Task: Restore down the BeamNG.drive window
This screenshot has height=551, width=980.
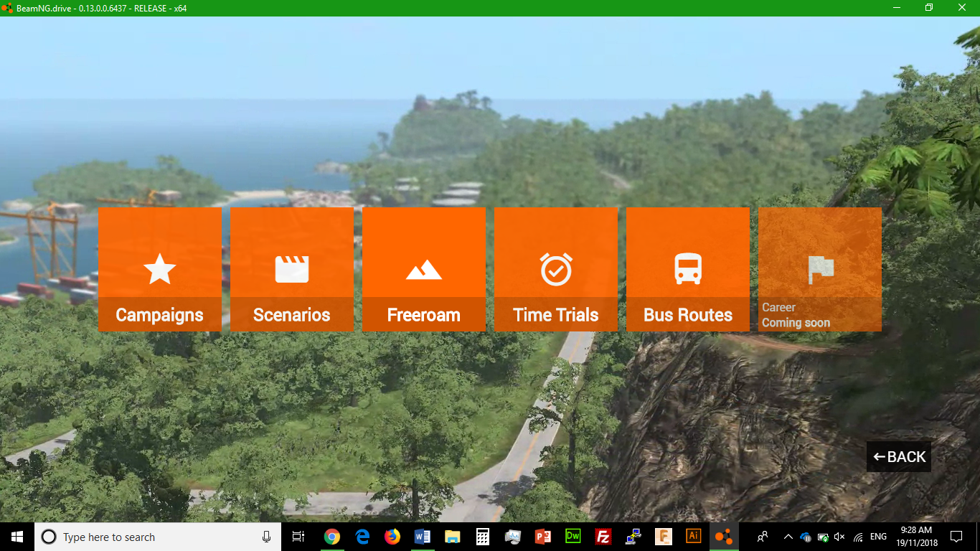Action: coord(929,8)
